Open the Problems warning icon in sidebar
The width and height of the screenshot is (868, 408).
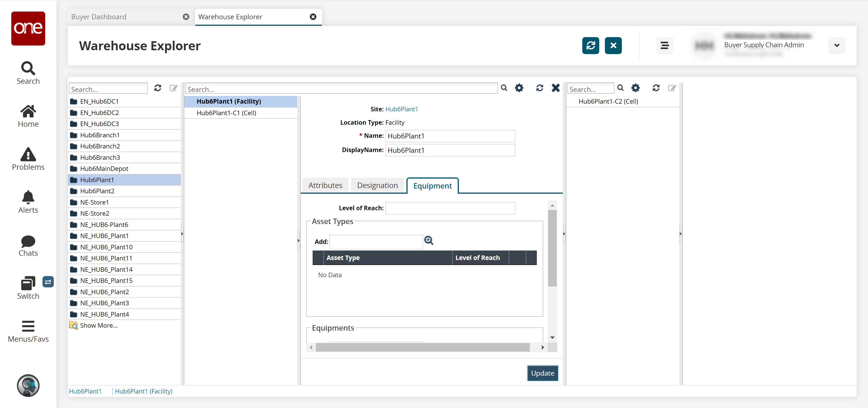pos(28,155)
